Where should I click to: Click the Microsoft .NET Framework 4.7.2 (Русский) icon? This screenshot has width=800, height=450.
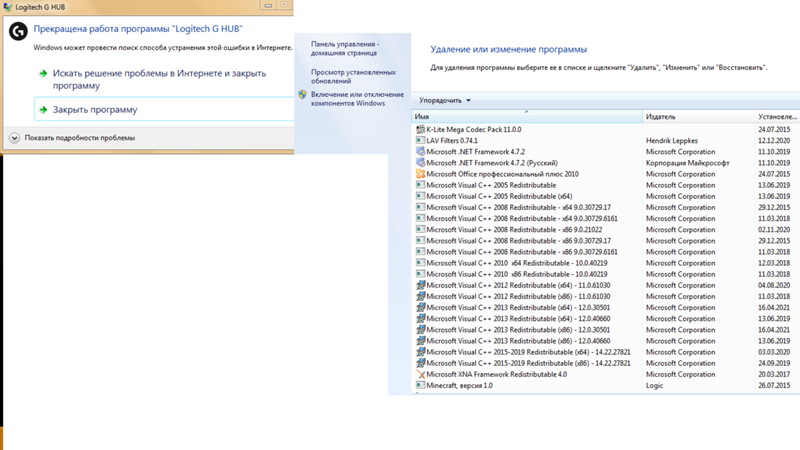(420, 163)
